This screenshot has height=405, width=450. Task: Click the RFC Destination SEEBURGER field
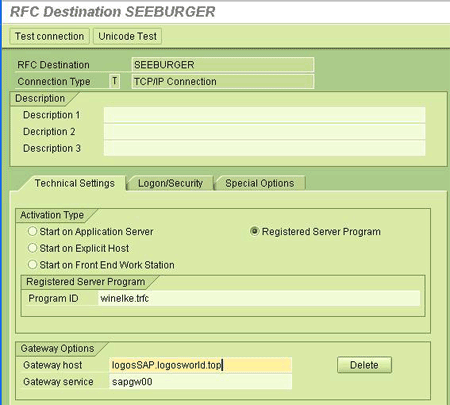[223, 65]
